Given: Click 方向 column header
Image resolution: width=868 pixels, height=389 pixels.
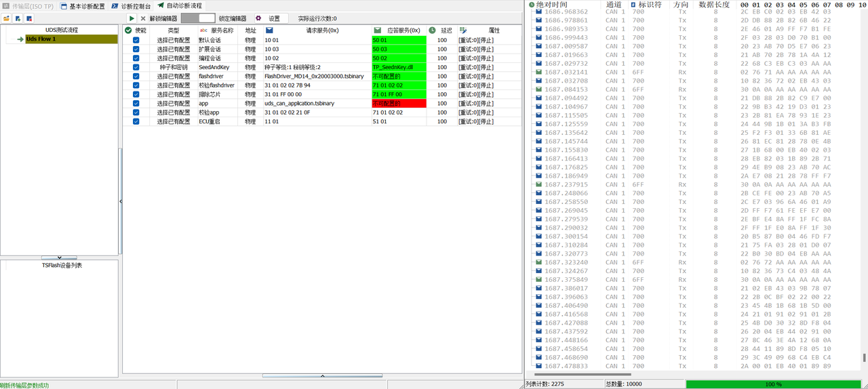Looking at the screenshot, I should [x=681, y=5].
